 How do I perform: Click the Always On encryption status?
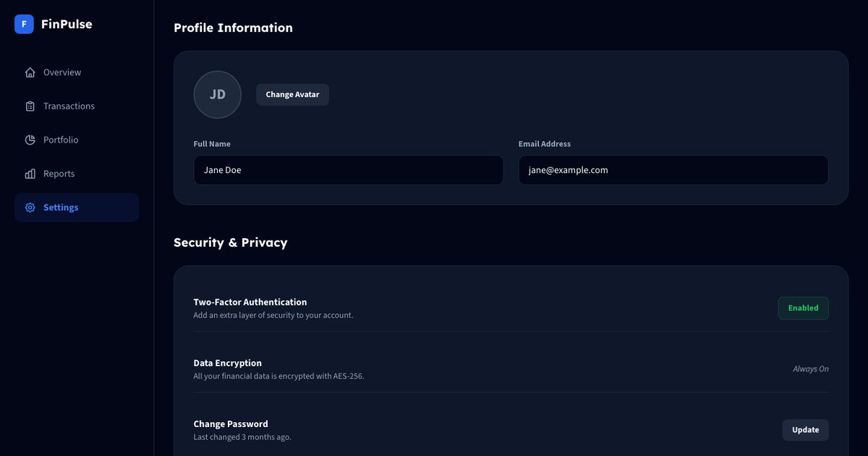tap(811, 369)
